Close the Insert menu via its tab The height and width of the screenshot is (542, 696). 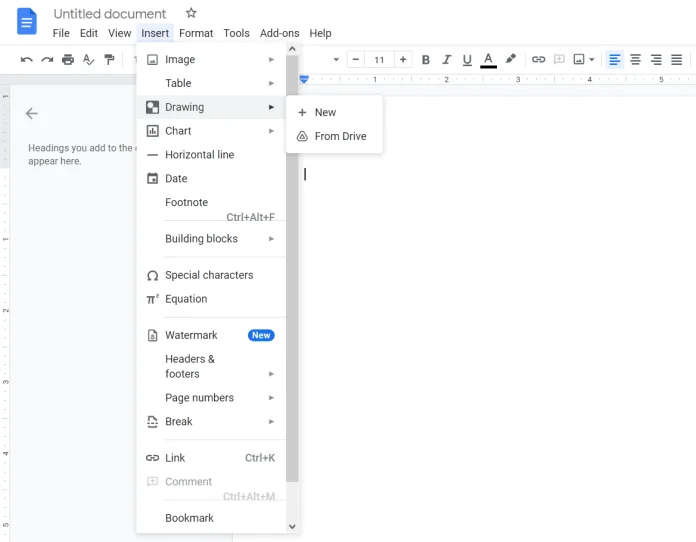155,33
